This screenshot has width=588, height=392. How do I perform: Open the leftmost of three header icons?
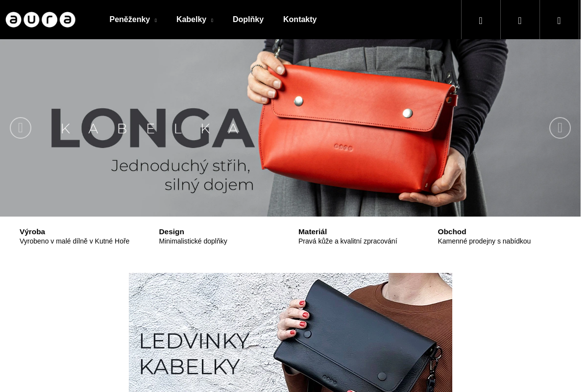(481, 20)
